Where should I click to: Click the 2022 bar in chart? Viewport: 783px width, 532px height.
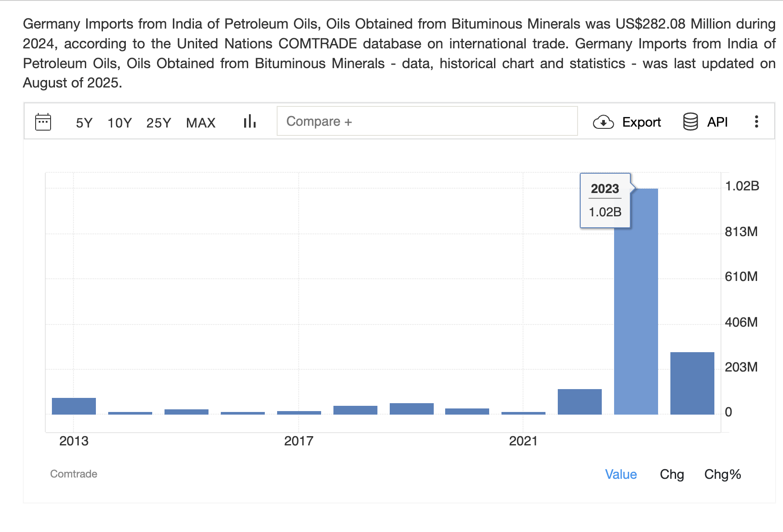579,402
